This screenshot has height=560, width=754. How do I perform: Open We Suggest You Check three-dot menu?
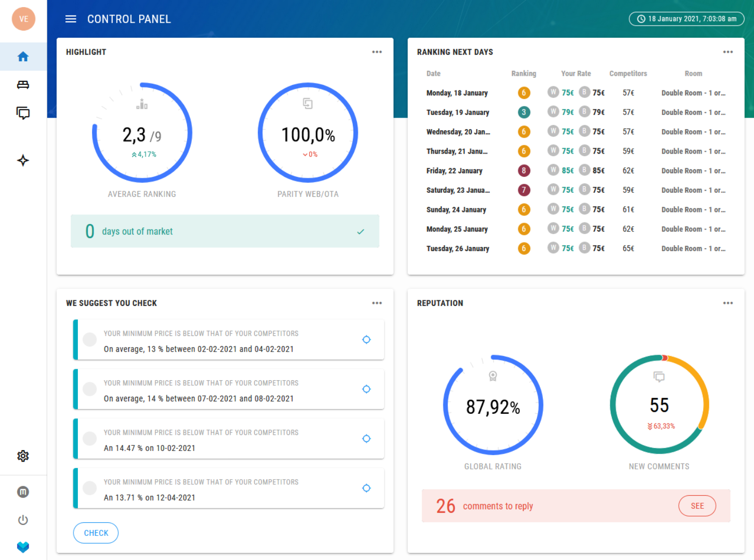[377, 303]
